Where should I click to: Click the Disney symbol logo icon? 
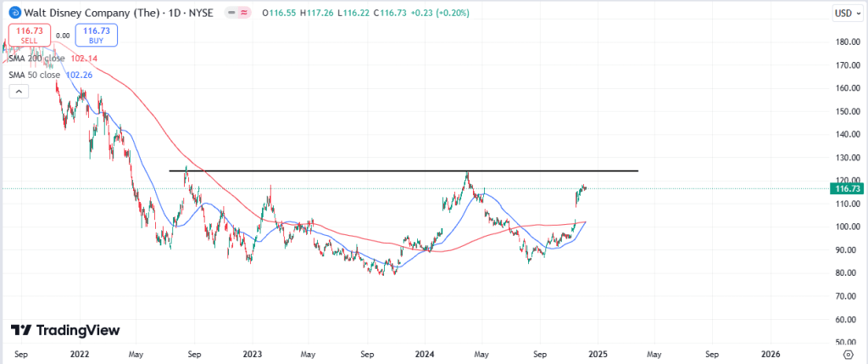(x=11, y=14)
